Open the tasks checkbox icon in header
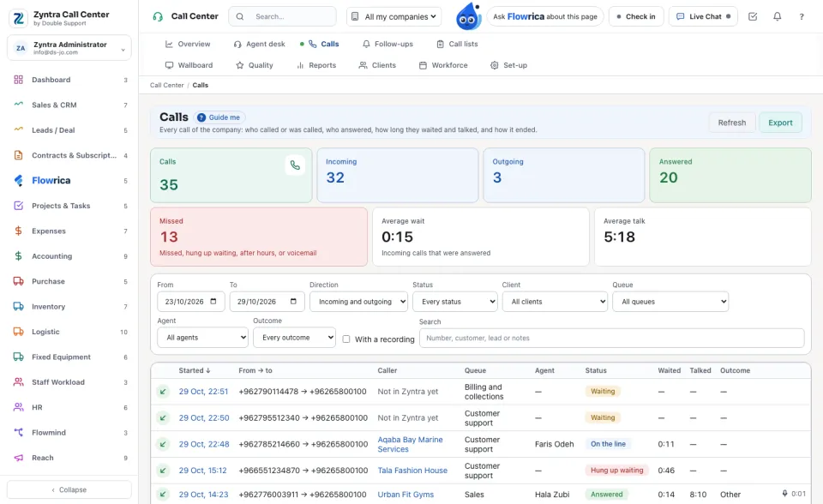This screenshot has width=823, height=504. point(753,16)
